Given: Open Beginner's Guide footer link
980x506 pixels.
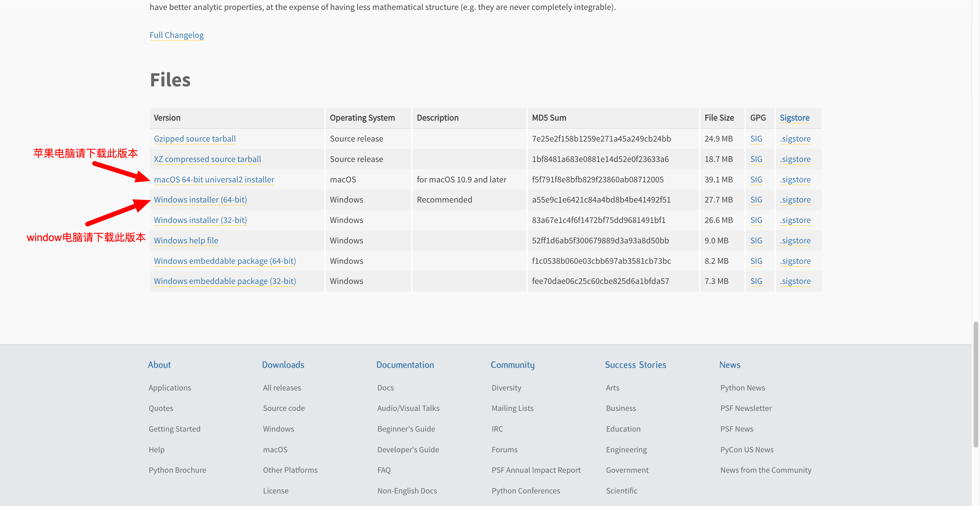Looking at the screenshot, I should pyautogui.click(x=406, y=429).
